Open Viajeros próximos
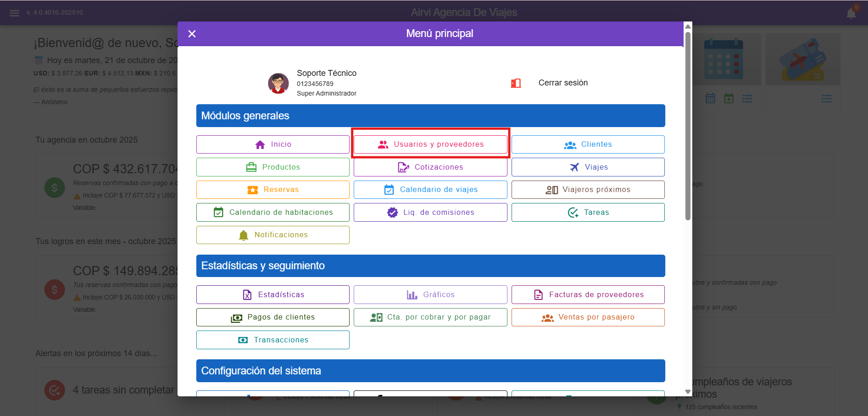The image size is (868, 416). click(588, 190)
